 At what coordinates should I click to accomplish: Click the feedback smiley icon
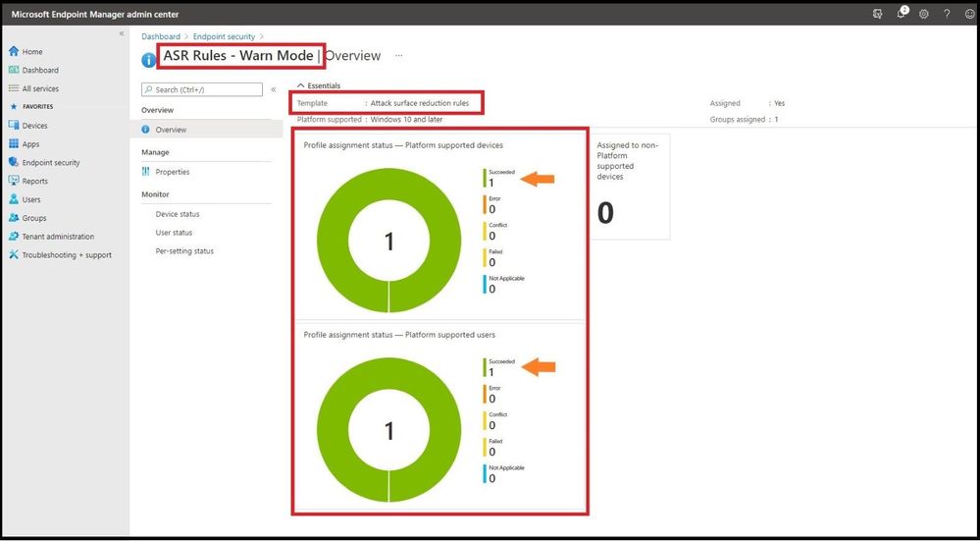tap(969, 14)
